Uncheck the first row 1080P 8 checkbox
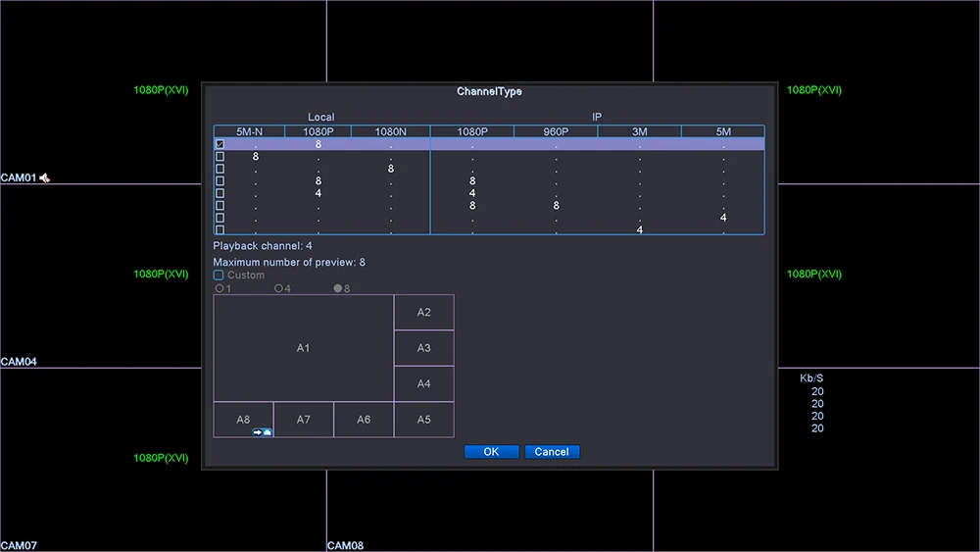Screen dimensions: 980x552 click(x=220, y=144)
